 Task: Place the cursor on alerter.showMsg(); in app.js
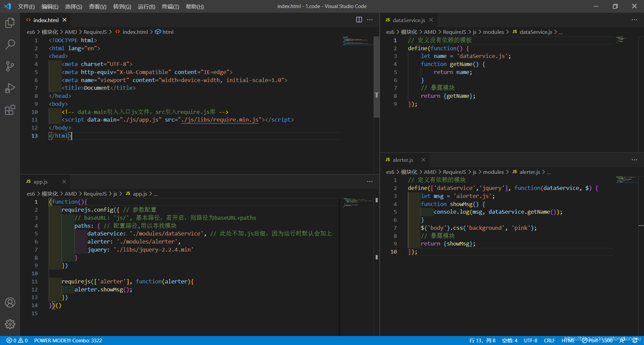tap(103, 289)
